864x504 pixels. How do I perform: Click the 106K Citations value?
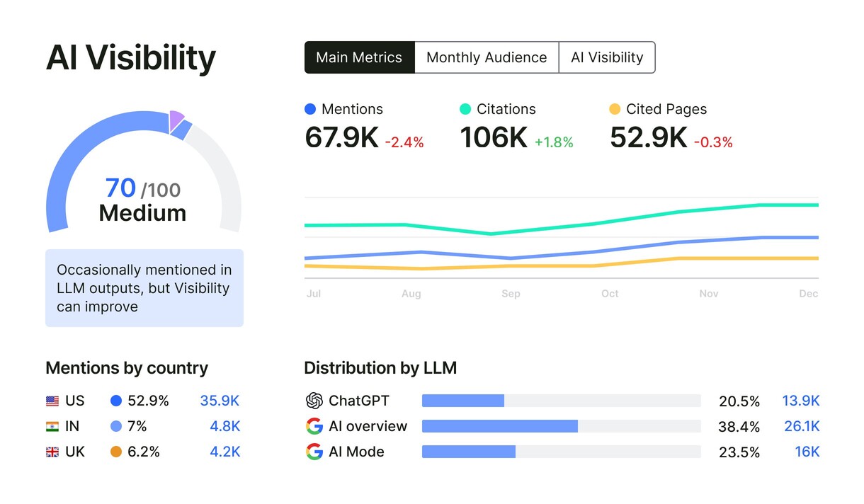coord(494,137)
